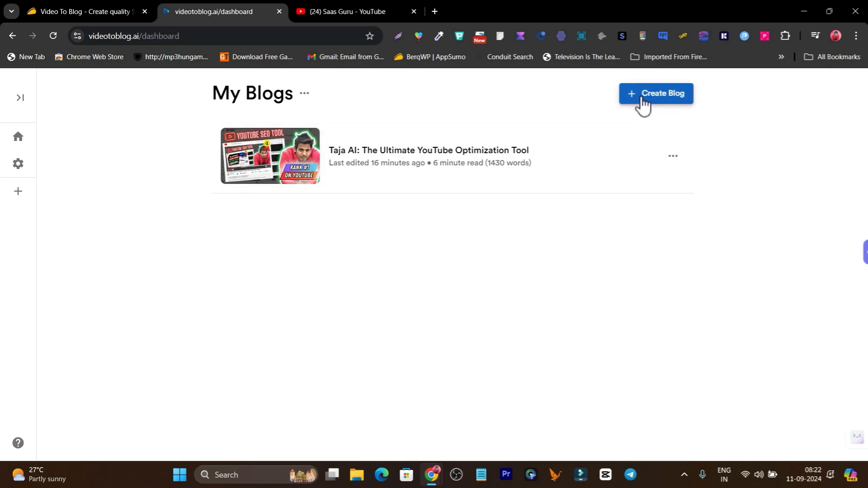Open the home dashboard icon

pyautogui.click(x=19, y=136)
